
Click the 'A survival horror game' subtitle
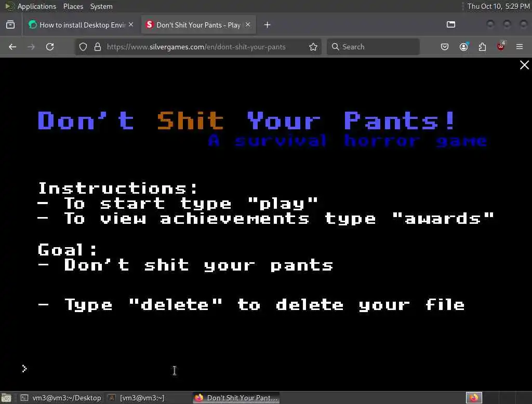tap(348, 141)
